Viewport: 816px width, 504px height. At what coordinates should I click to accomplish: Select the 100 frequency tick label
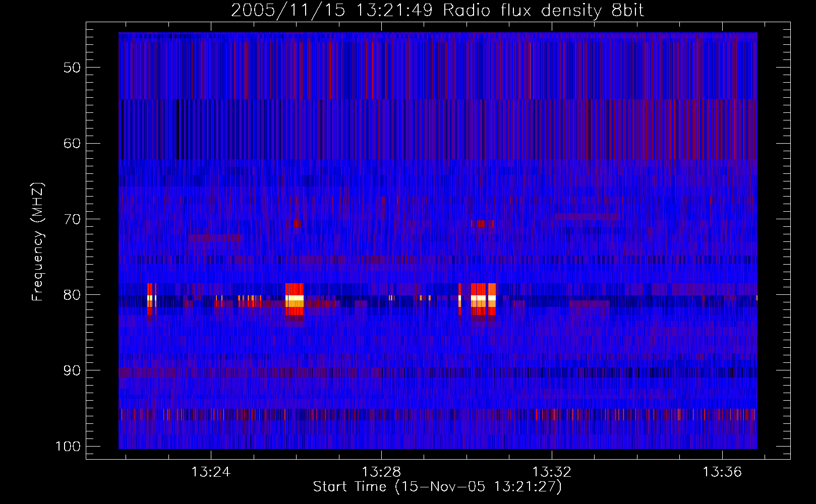point(68,447)
